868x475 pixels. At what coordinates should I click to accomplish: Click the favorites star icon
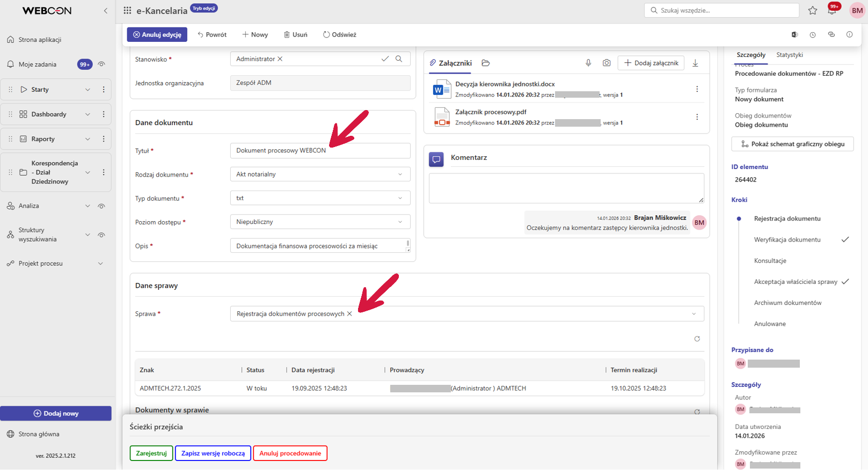point(813,10)
